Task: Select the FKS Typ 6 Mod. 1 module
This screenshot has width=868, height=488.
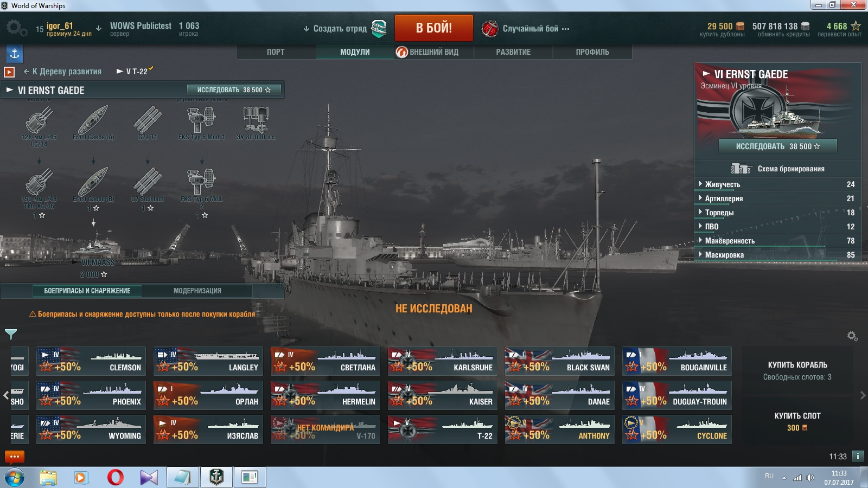Action: point(201,124)
